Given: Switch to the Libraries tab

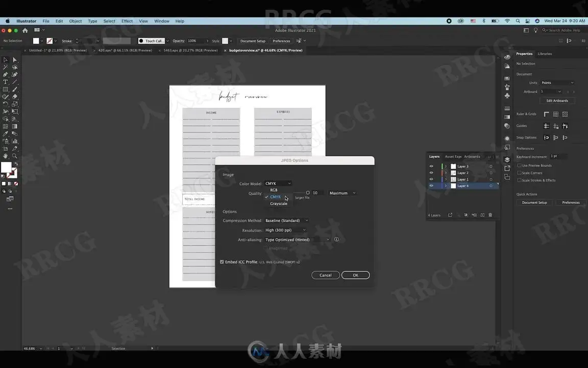Looking at the screenshot, I should click(x=545, y=54).
